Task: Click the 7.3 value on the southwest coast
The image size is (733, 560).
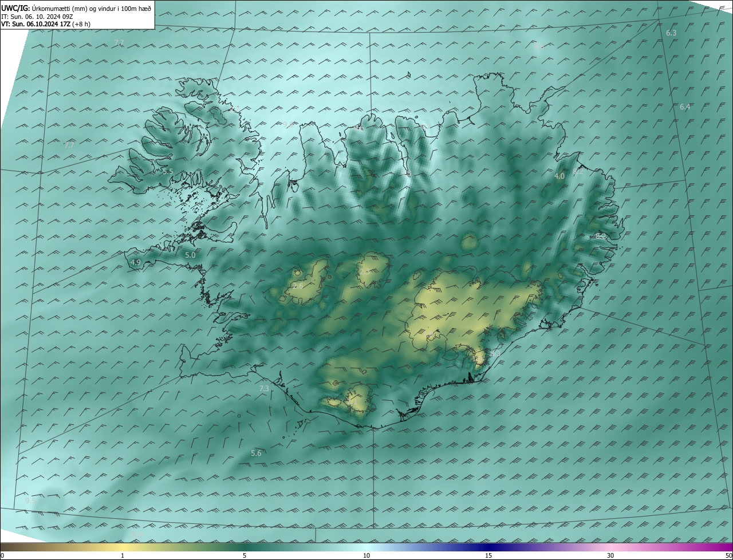Action: [264, 388]
